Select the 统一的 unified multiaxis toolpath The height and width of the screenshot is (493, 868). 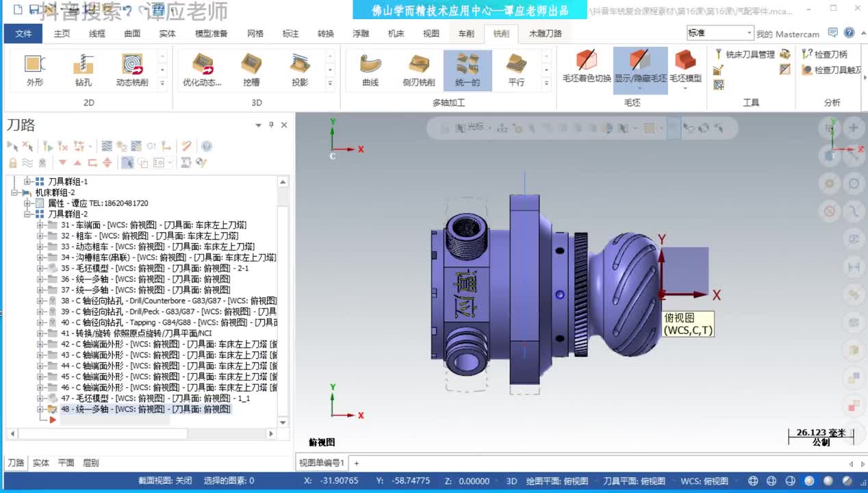[x=468, y=71]
